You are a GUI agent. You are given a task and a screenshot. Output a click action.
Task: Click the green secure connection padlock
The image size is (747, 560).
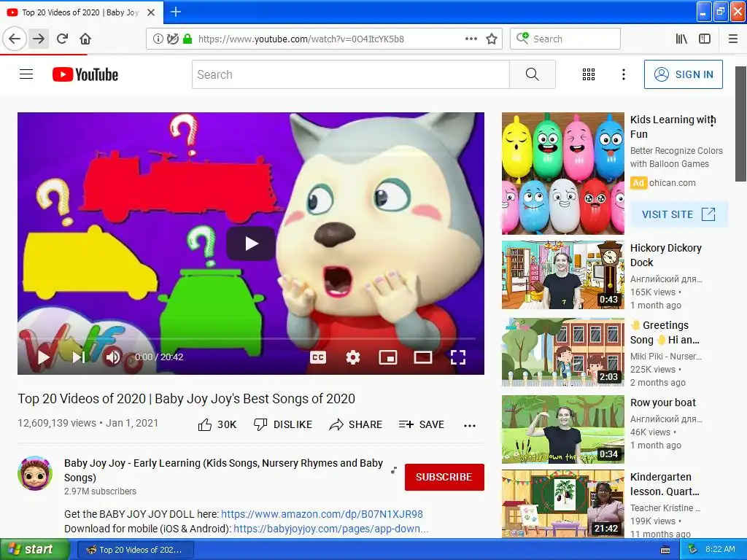coord(187,39)
